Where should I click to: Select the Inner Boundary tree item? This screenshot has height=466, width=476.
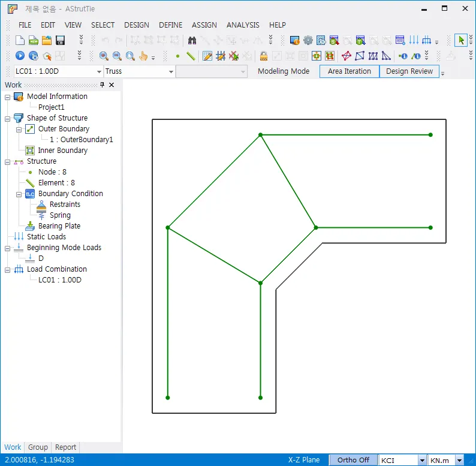point(62,151)
